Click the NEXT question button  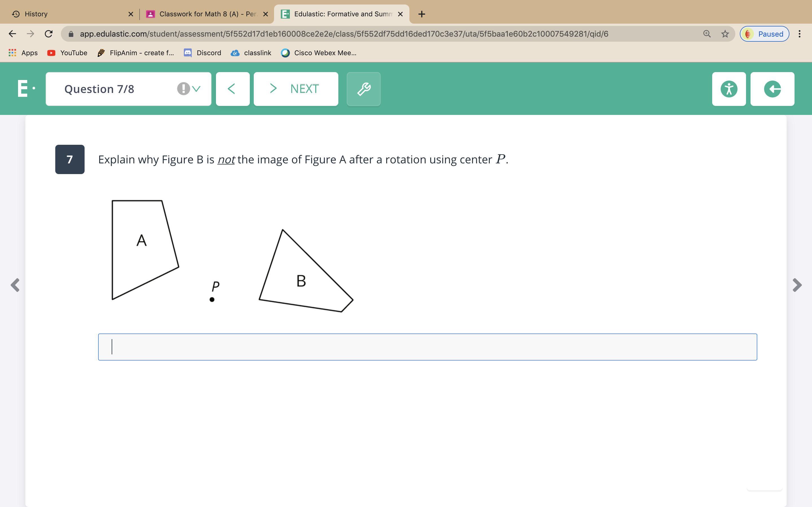pos(295,89)
